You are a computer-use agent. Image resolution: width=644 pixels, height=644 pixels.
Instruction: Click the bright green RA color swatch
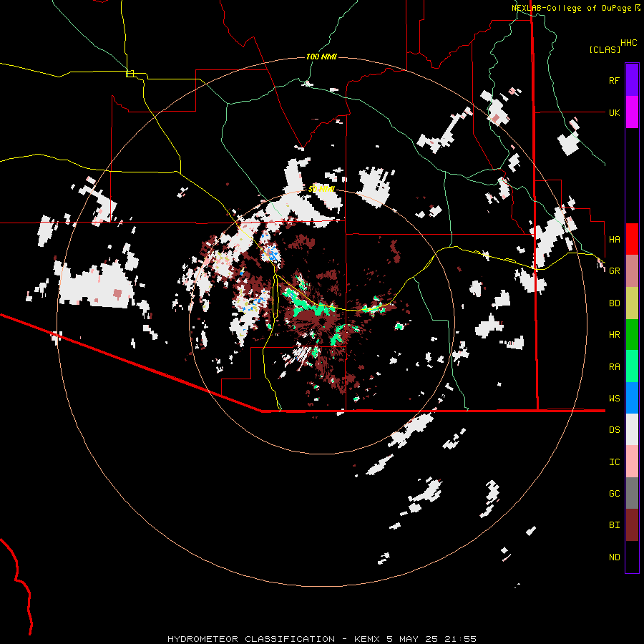pyautogui.click(x=632, y=366)
